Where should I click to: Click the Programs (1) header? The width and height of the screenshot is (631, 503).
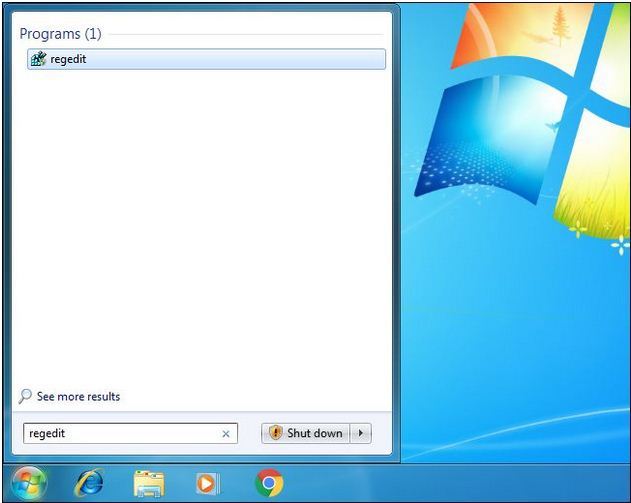(x=60, y=34)
